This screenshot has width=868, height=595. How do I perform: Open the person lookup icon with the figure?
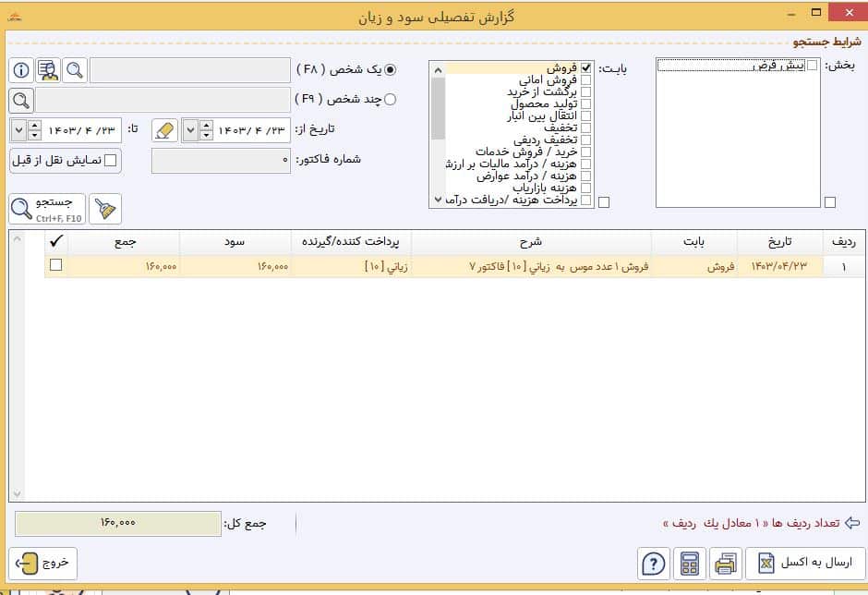(48, 70)
